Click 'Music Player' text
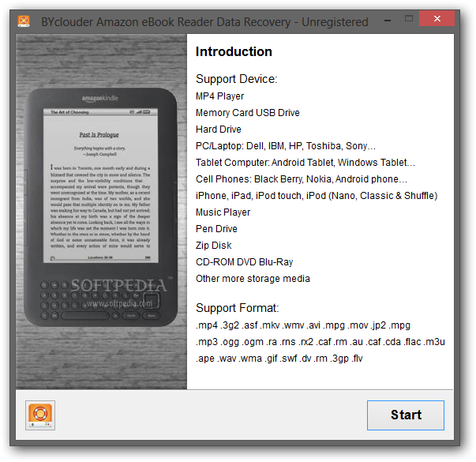 coord(223,212)
